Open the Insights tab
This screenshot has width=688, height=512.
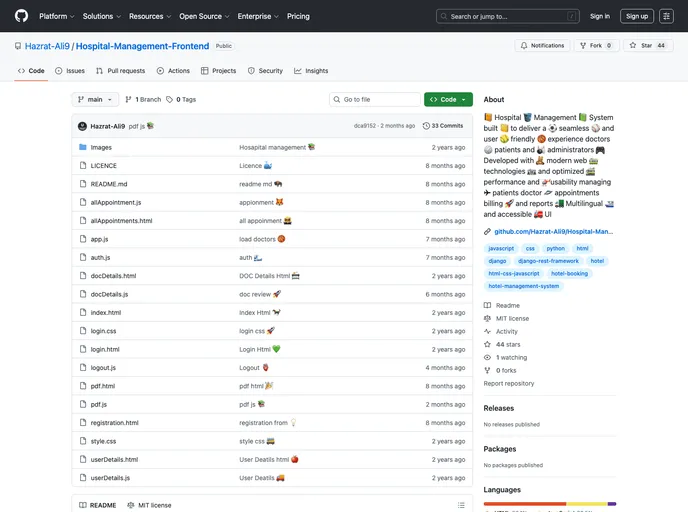pyautogui.click(x=311, y=71)
